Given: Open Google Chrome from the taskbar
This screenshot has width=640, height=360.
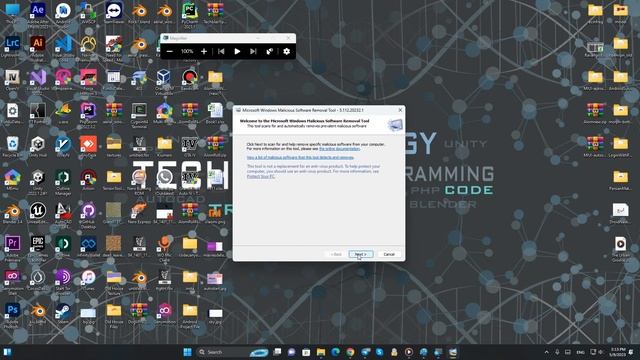Looking at the screenshot, I should click(x=350, y=352).
